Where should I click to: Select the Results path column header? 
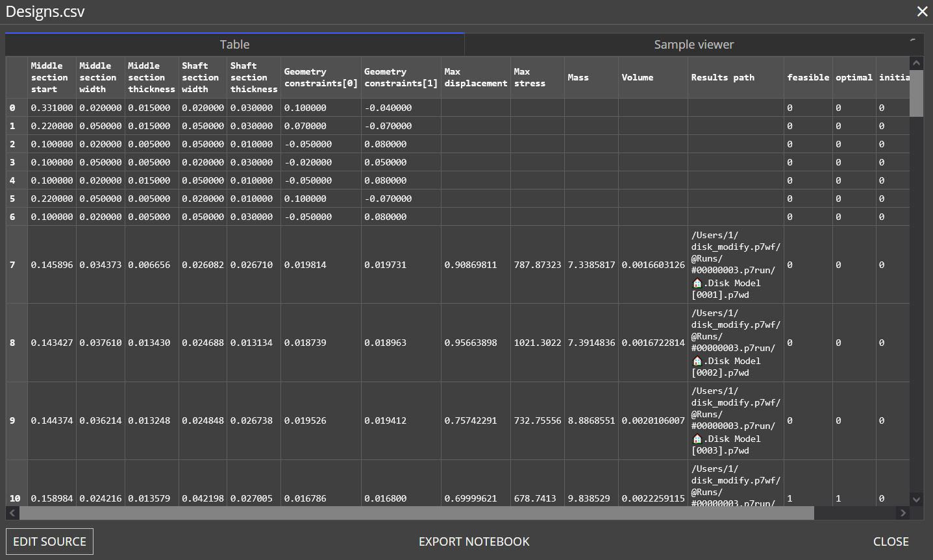click(x=735, y=77)
